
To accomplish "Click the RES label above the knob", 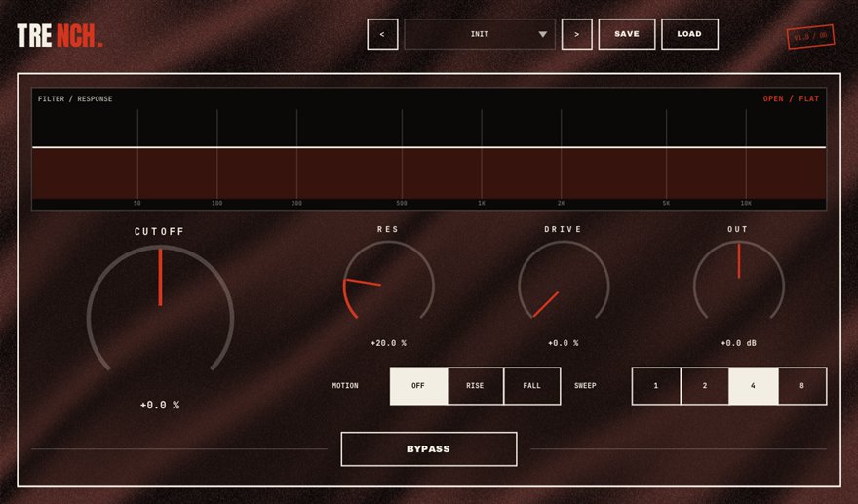I will (x=388, y=229).
